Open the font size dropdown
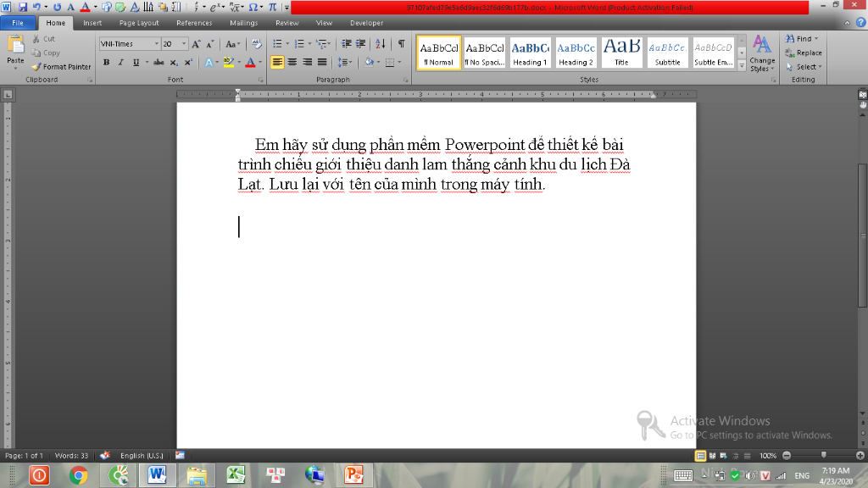 point(184,44)
